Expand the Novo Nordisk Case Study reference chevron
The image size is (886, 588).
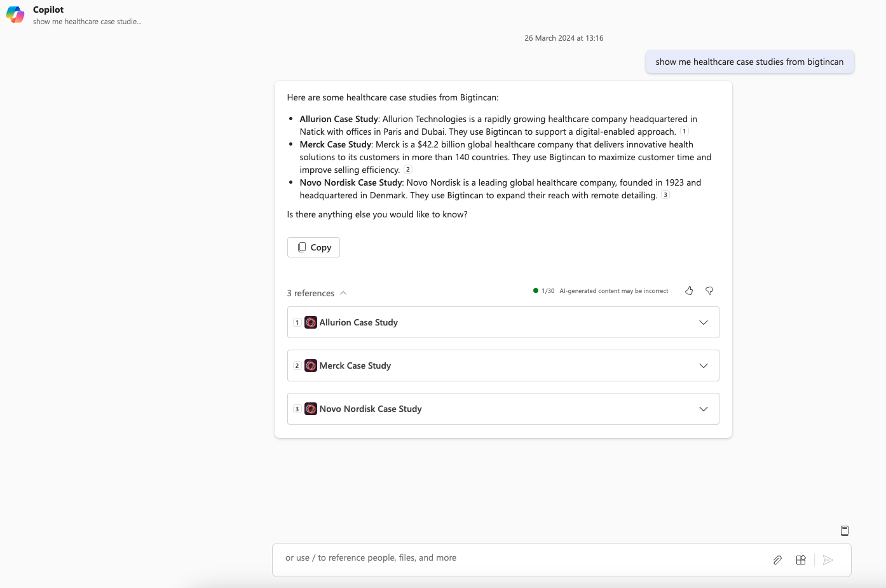(x=704, y=409)
